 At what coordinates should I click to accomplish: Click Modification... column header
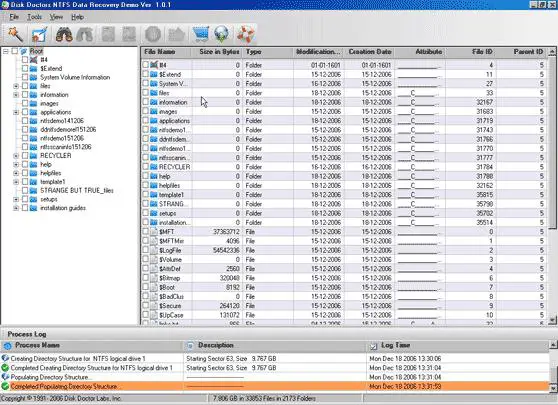319,52
